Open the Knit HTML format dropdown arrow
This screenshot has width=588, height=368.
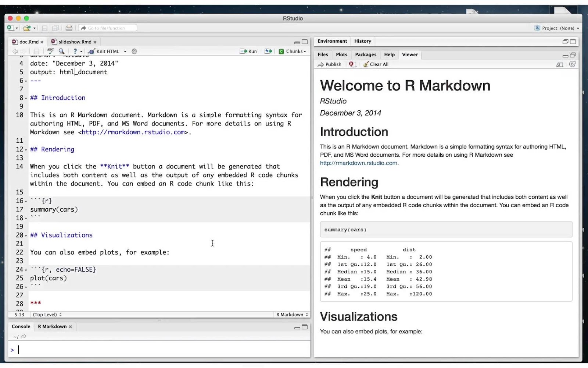click(125, 51)
